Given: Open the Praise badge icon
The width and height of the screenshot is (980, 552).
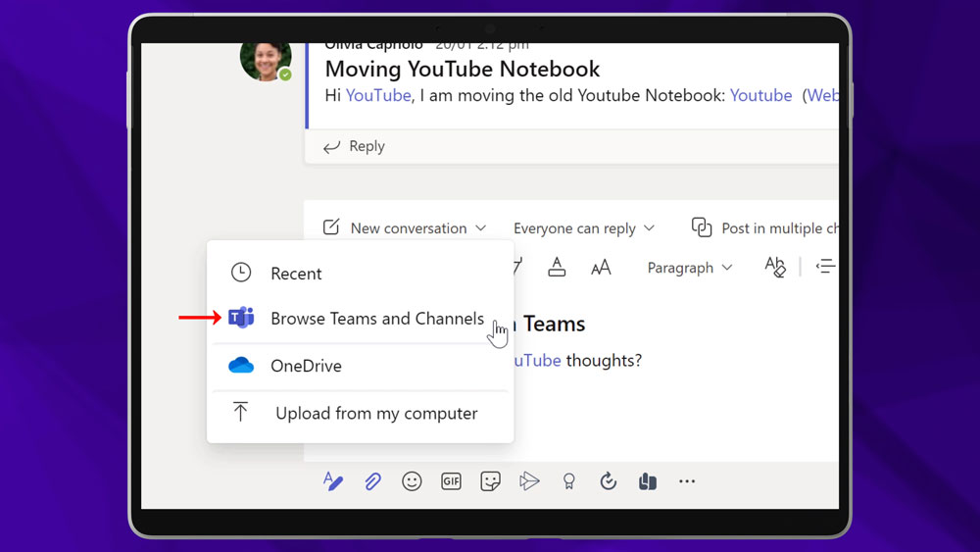Looking at the screenshot, I should (x=568, y=481).
